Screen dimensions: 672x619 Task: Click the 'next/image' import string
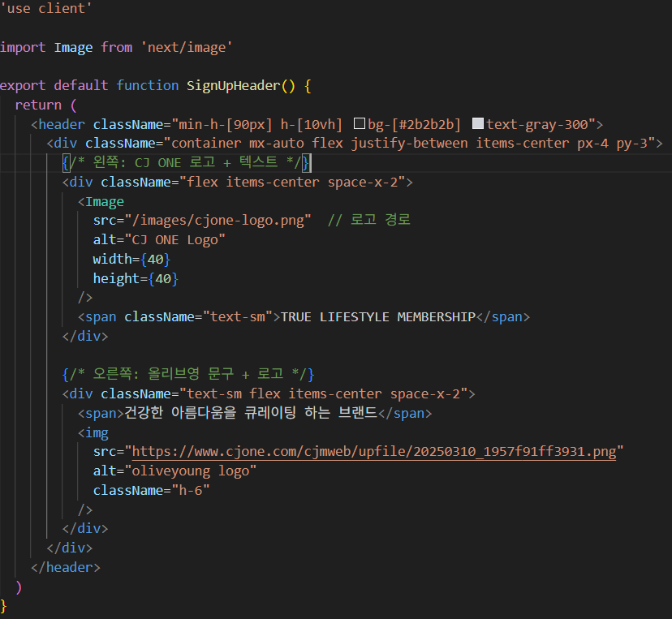[187, 47]
